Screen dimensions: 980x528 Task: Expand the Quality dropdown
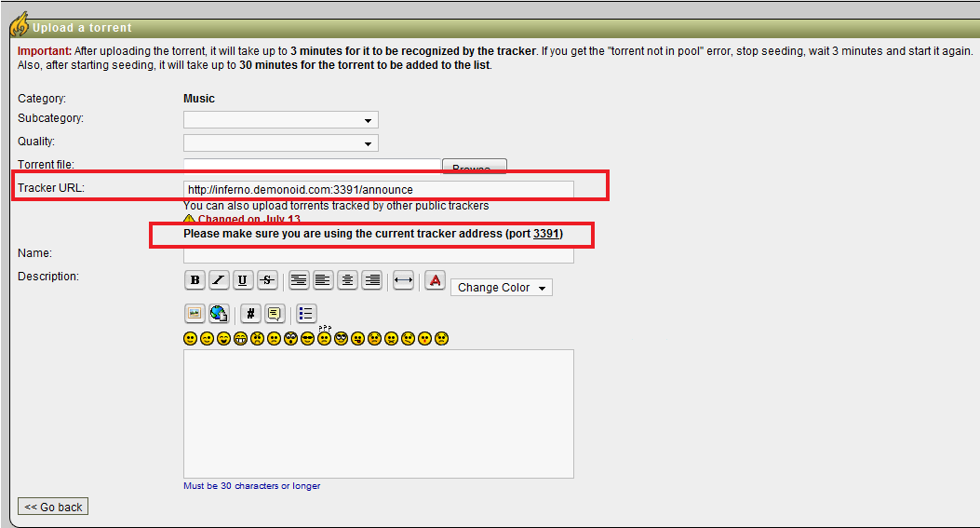[280, 143]
